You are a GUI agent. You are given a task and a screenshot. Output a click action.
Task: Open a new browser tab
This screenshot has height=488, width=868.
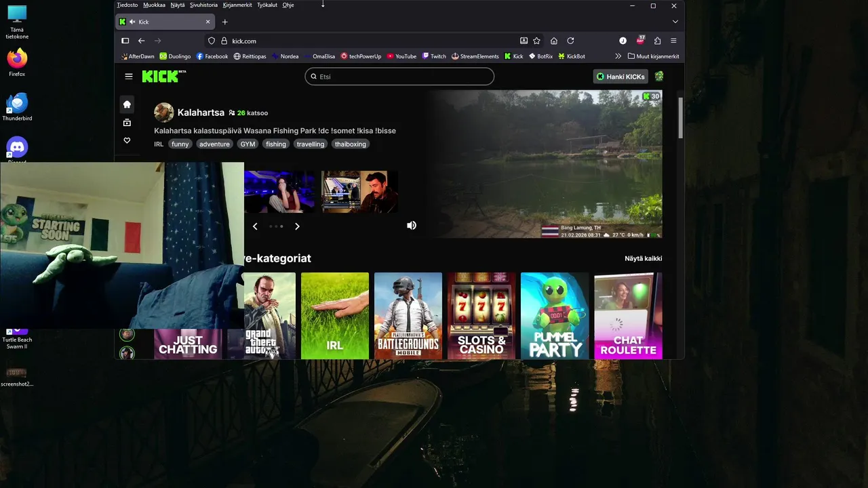224,22
